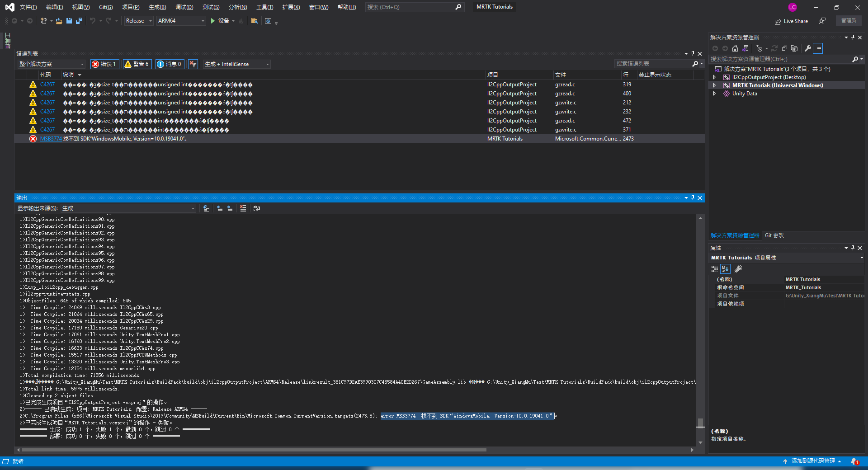Open the 生成(B) build menu
Viewport: 868px width, 470px height.
pyautogui.click(x=157, y=7)
